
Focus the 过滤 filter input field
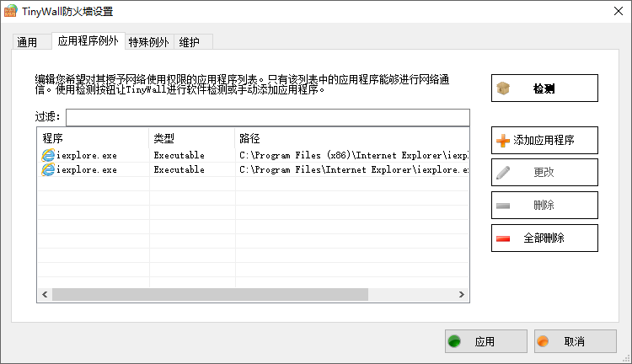click(268, 117)
